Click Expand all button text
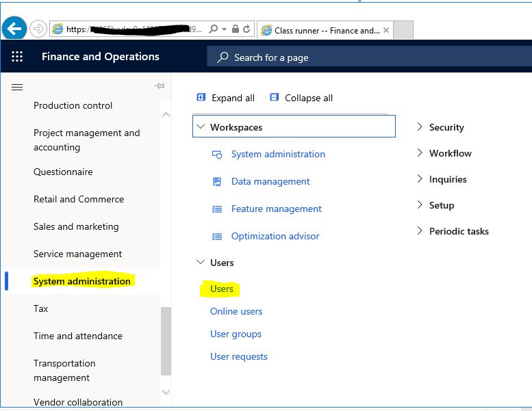Image resolution: width=532 pixels, height=411 pixels. tap(233, 98)
